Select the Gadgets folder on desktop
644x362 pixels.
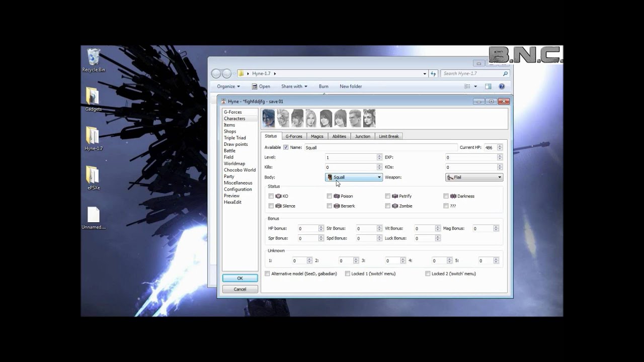(x=93, y=99)
